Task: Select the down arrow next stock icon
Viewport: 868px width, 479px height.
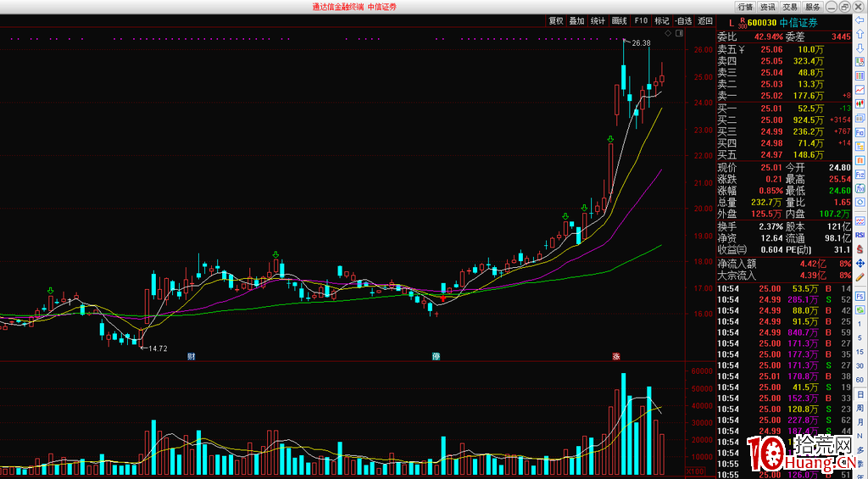Action: point(860,48)
